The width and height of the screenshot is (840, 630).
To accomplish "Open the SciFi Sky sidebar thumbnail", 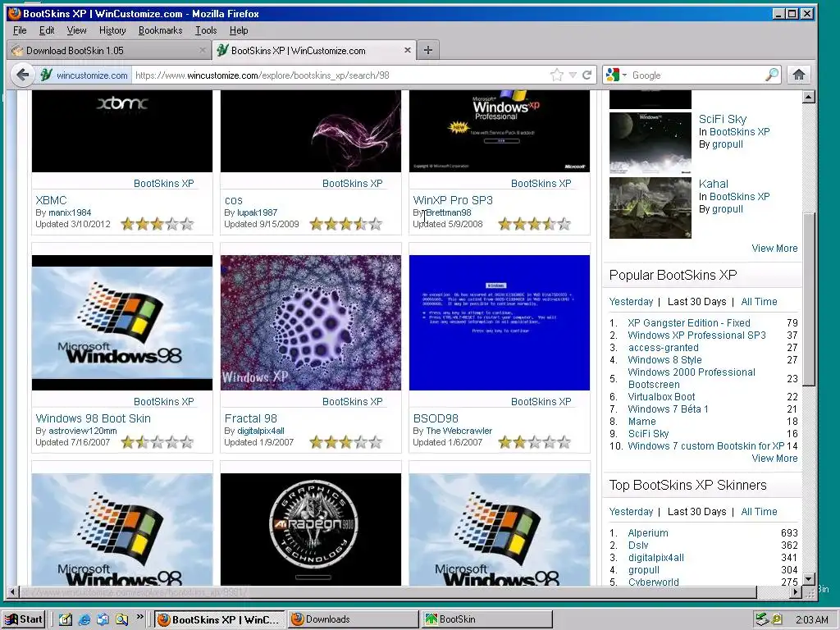I will pos(651,143).
